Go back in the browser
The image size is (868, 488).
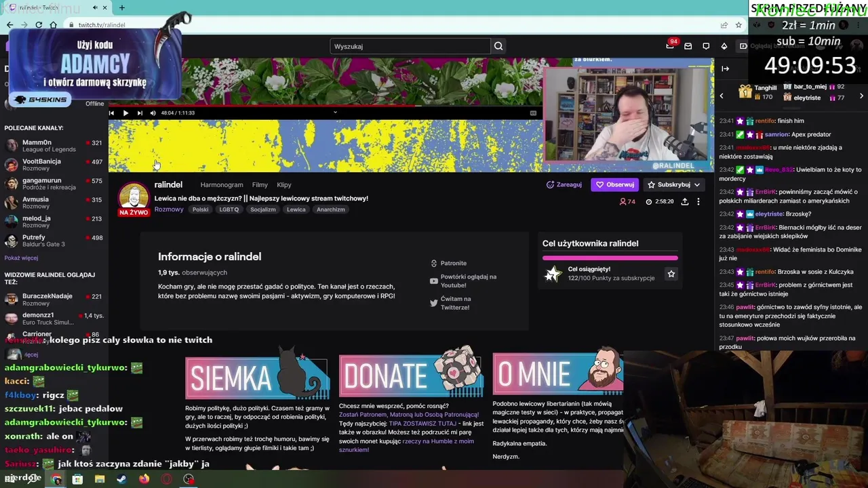(9, 25)
